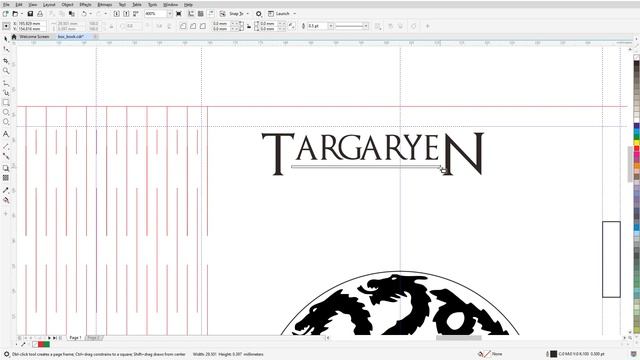
Task: Toggle Relative Corner Scaling button
Action: click(x=291, y=26)
